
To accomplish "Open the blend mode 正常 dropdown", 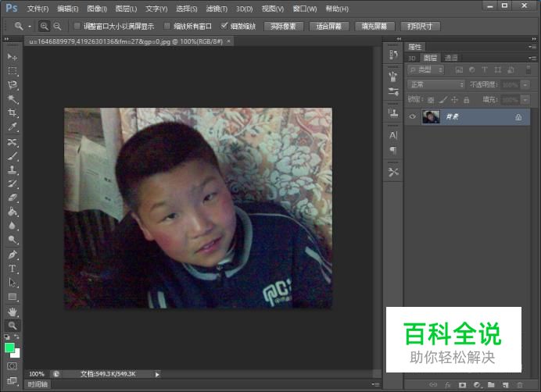I will [436, 84].
